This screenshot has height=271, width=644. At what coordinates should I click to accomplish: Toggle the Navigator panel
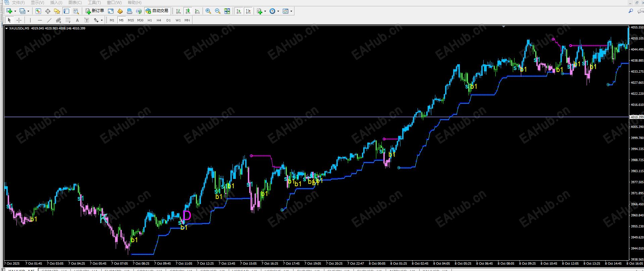click(57, 11)
